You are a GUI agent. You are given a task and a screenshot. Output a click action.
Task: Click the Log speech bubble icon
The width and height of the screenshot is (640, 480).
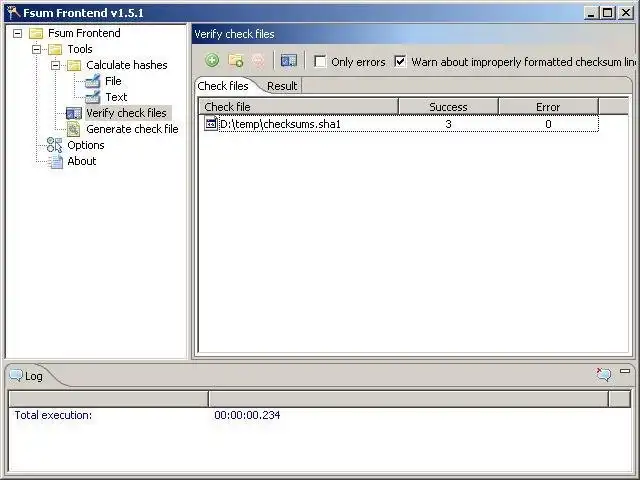pos(16,376)
